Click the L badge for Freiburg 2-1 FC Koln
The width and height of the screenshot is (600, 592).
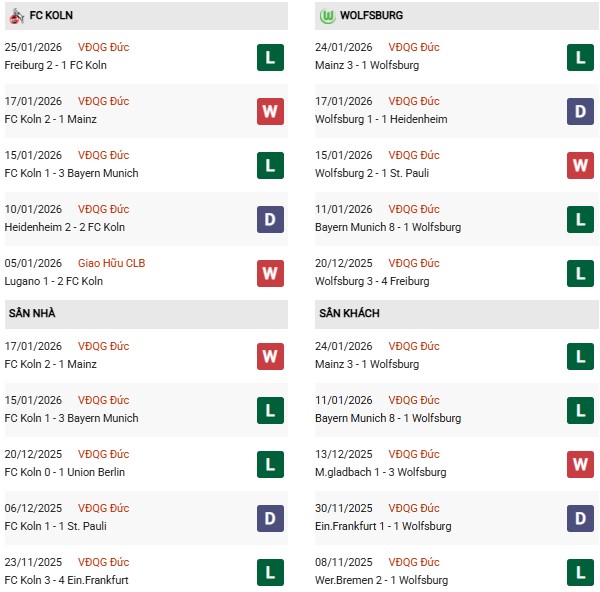coord(269,57)
